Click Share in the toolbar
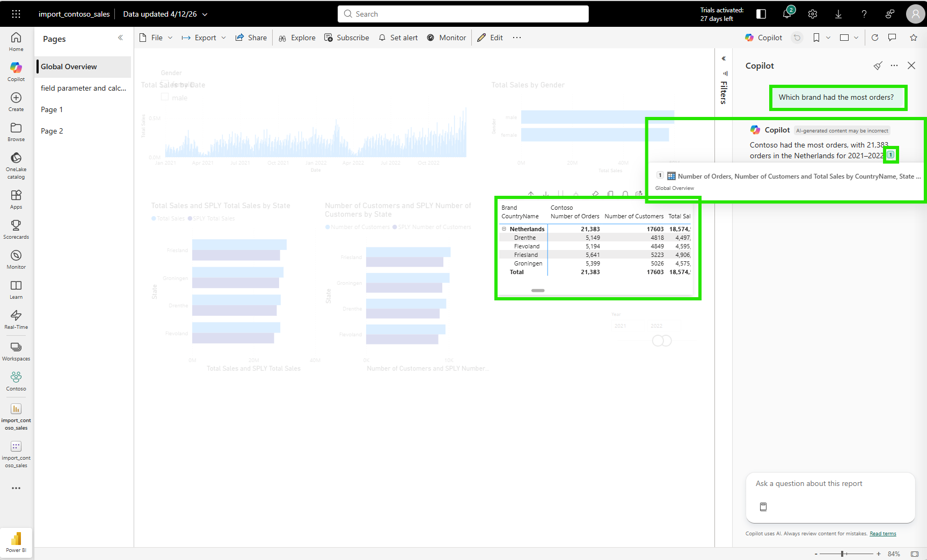Viewport: 927px width, 560px height. coord(251,38)
